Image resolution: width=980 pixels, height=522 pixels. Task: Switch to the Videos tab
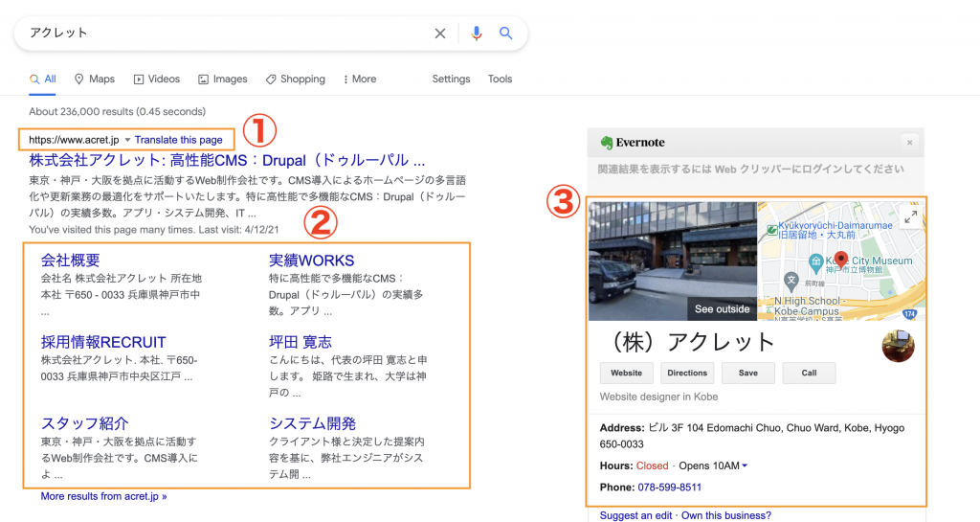[x=156, y=79]
